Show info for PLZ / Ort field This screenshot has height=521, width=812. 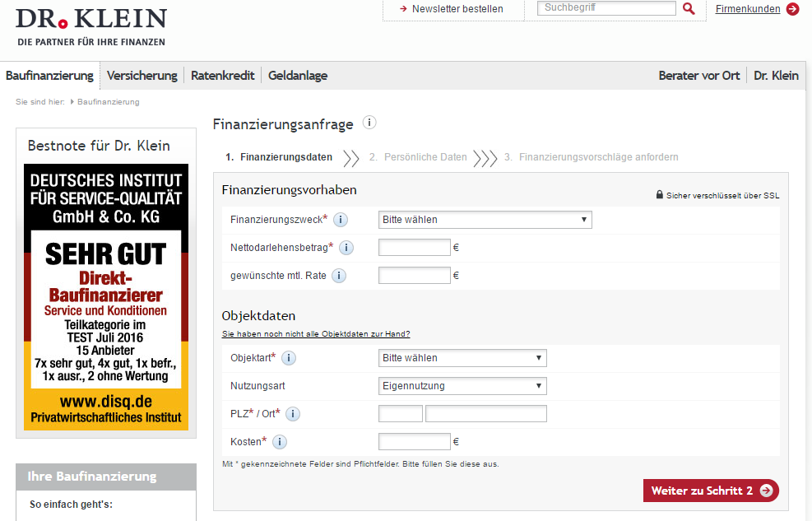[293, 414]
